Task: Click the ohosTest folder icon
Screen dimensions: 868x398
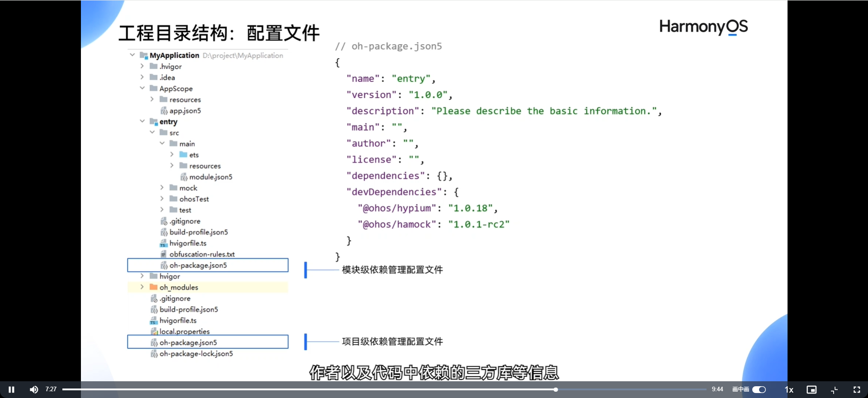Action: [174, 199]
